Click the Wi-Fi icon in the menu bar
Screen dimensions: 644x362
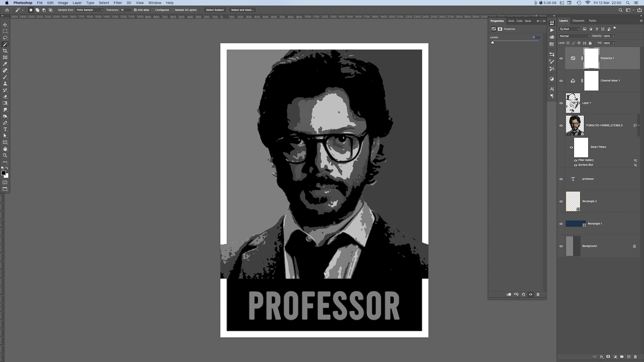(587, 3)
